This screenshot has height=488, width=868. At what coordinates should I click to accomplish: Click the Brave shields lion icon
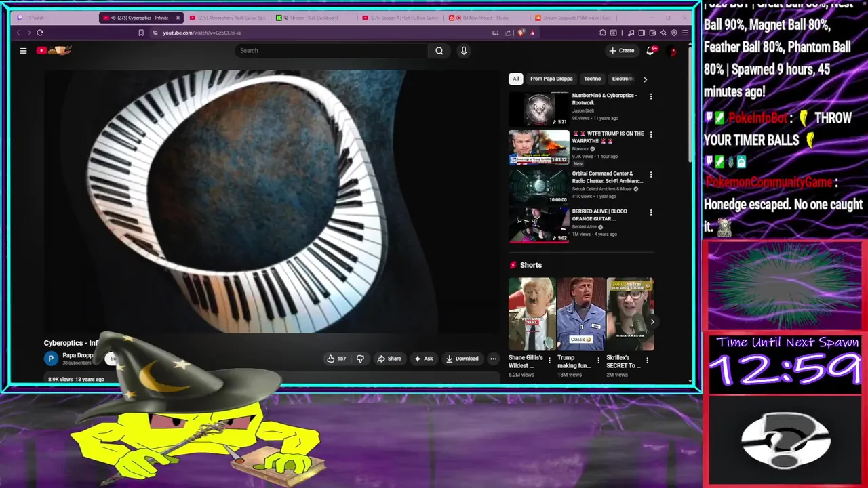click(x=521, y=33)
